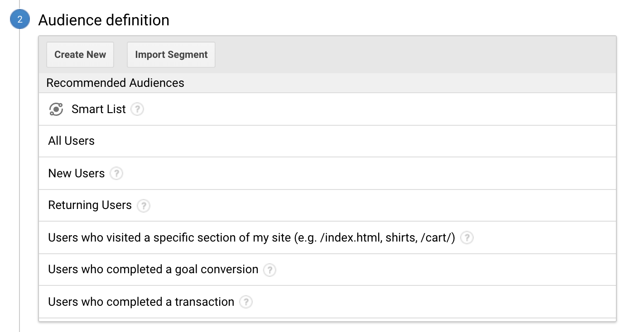Select the Smart List audience label
644x332 pixels.
pyautogui.click(x=98, y=109)
